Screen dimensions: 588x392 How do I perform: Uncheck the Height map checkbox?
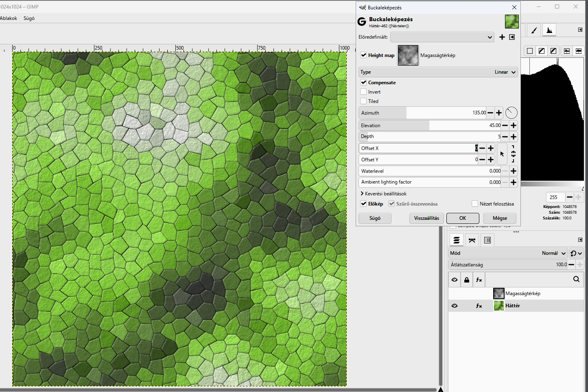point(364,55)
